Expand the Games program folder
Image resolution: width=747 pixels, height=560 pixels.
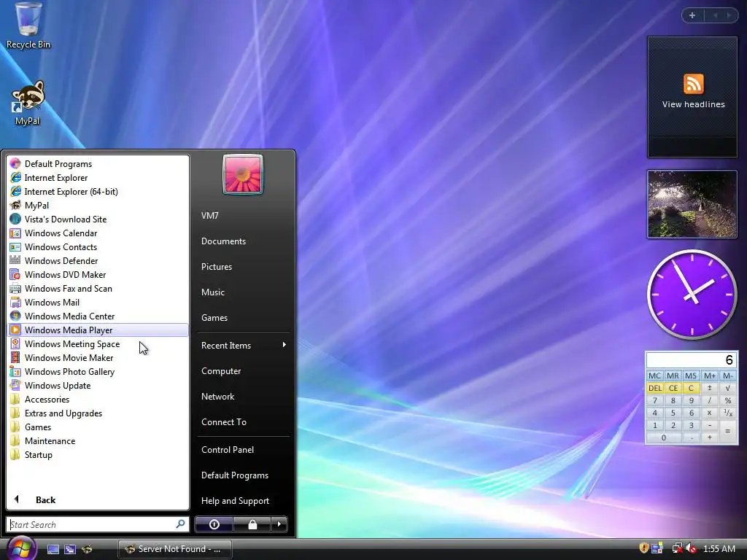pos(98,427)
